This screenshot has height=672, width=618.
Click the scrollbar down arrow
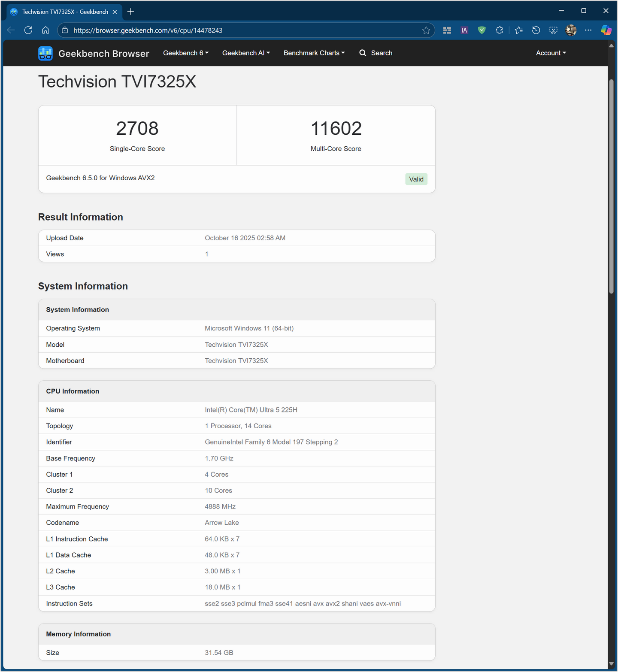coord(611,664)
